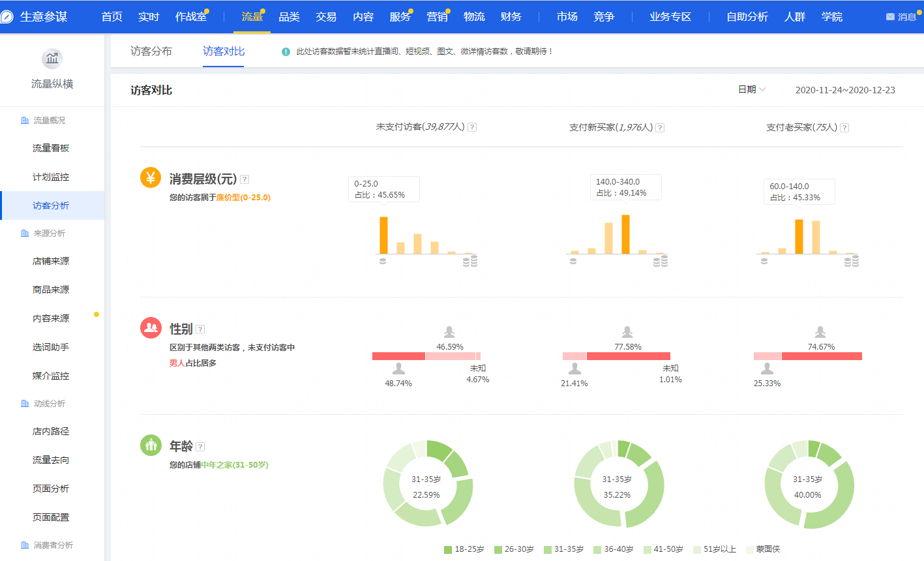This screenshot has width=924, height=561.
Task: Select 市场 in the top menu bar
Action: pos(566,16)
